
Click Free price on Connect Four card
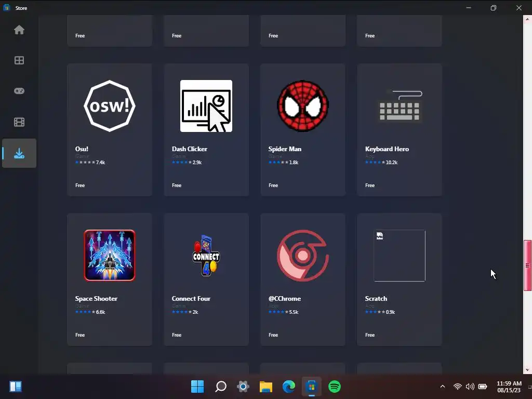pos(177,335)
